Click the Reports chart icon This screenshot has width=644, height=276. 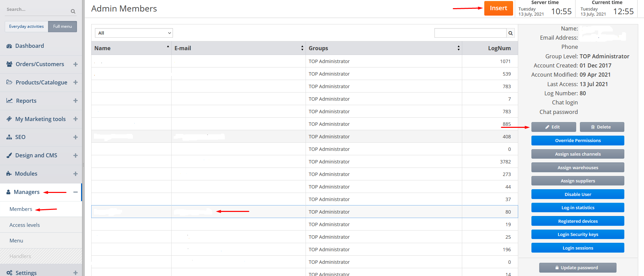point(9,101)
